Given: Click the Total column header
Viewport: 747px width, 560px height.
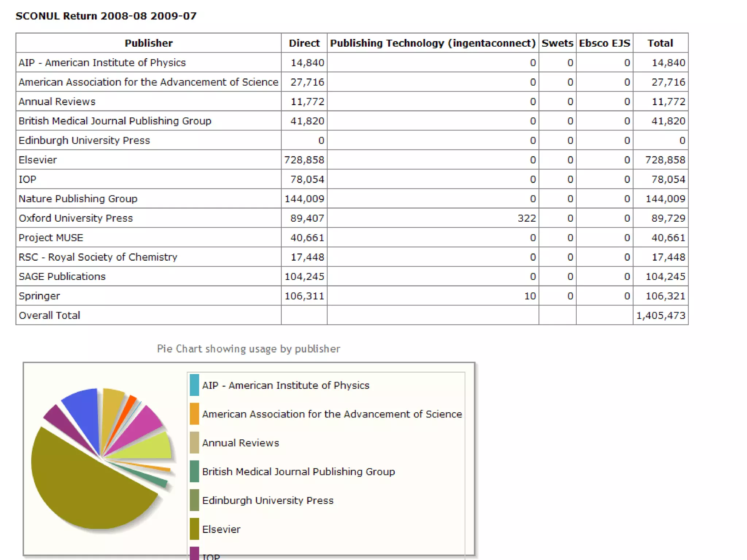Looking at the screenshot, I should (x=660, y=43).
